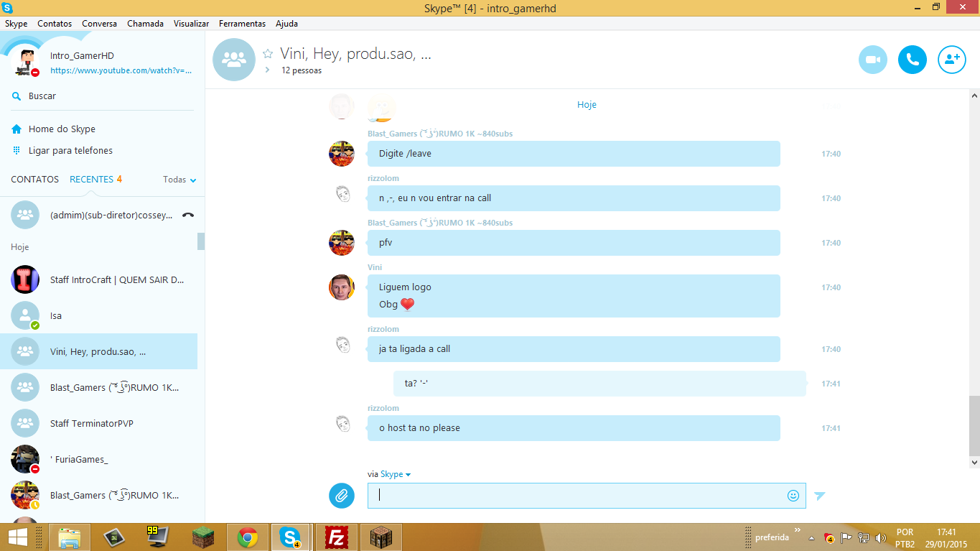Switch to the CONTATOS tab
The image size is (980, 551).
pyautogui.click(x=34, y=180)
